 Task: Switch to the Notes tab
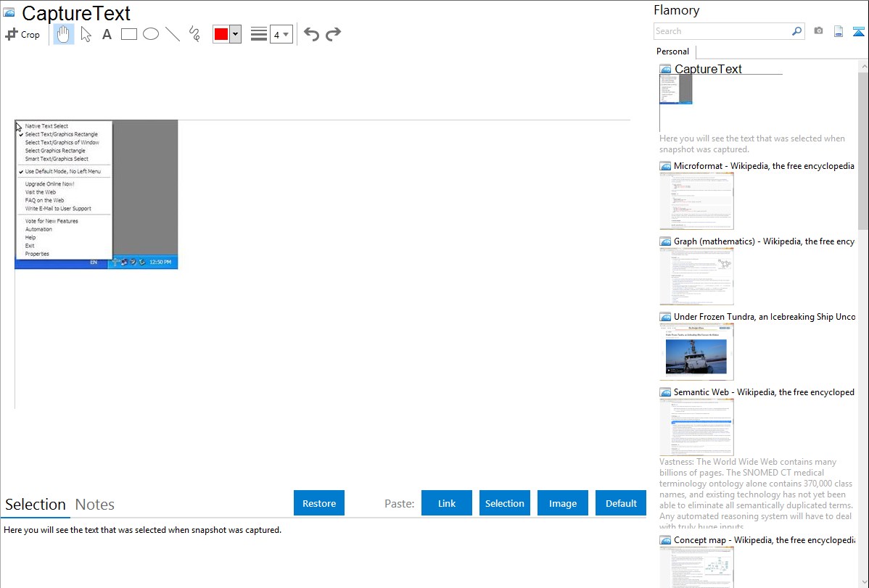click(x=95, y=505)
